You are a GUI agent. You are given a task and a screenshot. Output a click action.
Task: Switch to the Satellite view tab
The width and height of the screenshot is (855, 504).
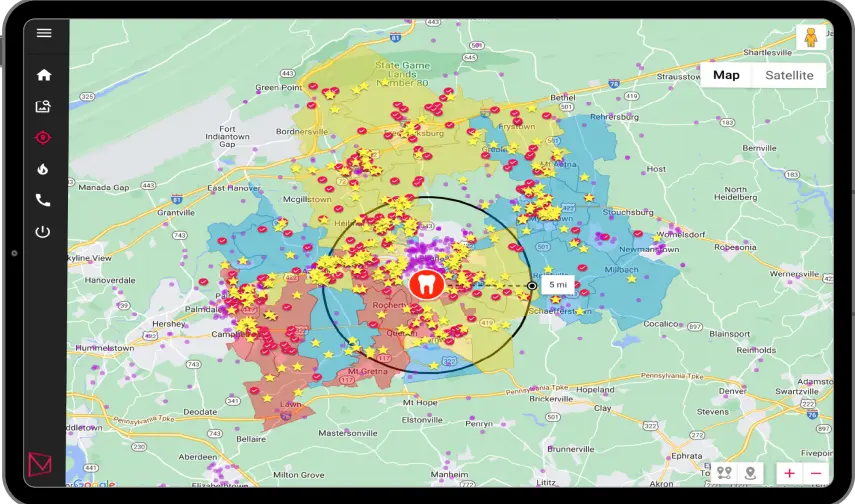point(789,75)
